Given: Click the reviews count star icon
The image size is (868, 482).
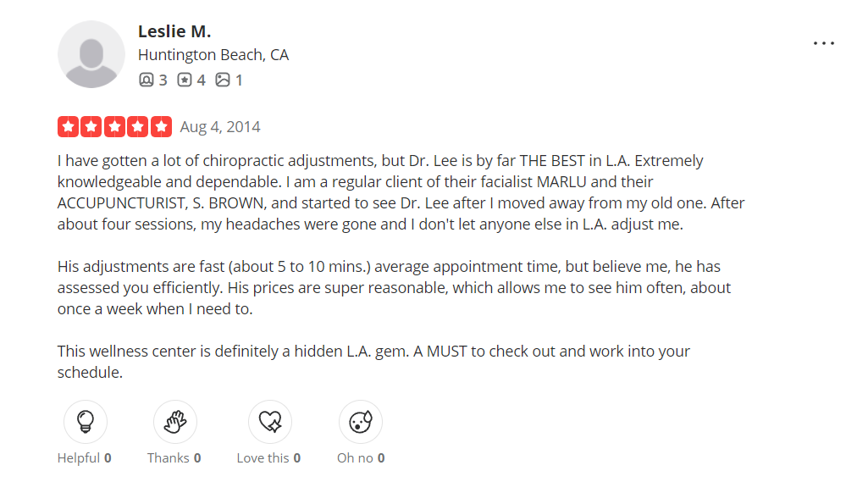Looking at the screenshot, I should (x=184, y=80).
